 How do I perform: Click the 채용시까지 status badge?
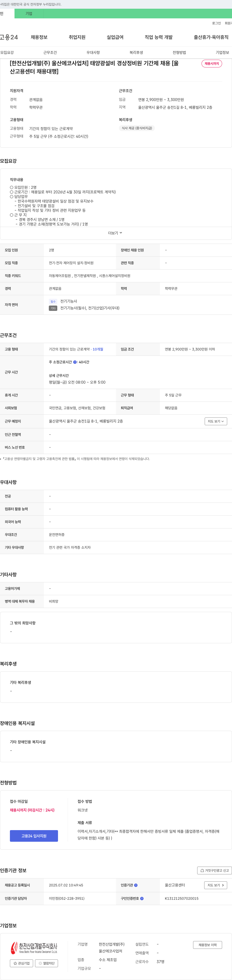212,64
